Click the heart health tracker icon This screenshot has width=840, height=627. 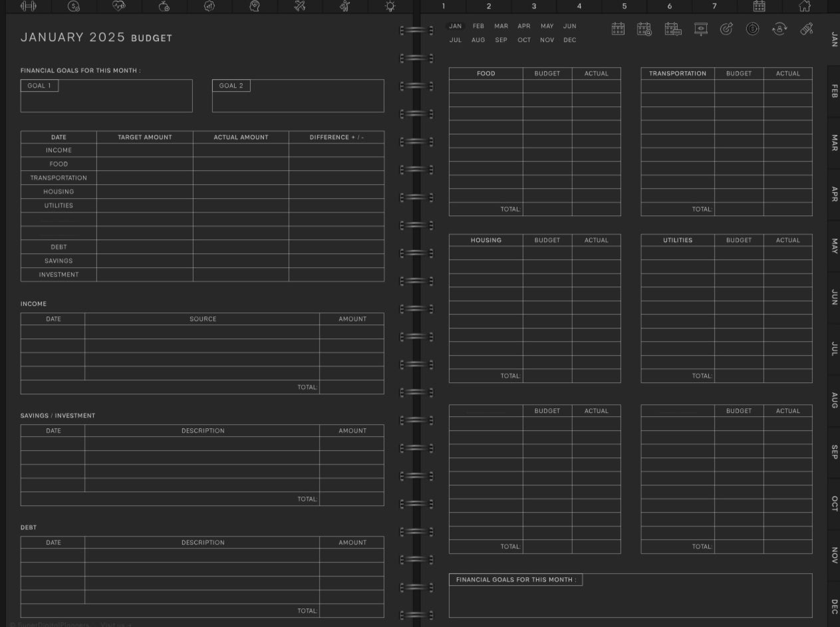119,6
